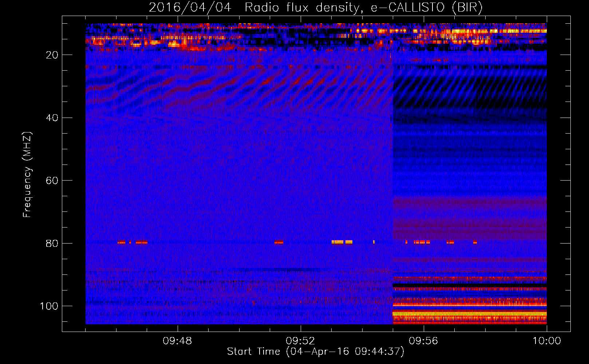Screen dimensions: 589x364
Task: Click the 09:56 time tick label
Action: (423, 341)
